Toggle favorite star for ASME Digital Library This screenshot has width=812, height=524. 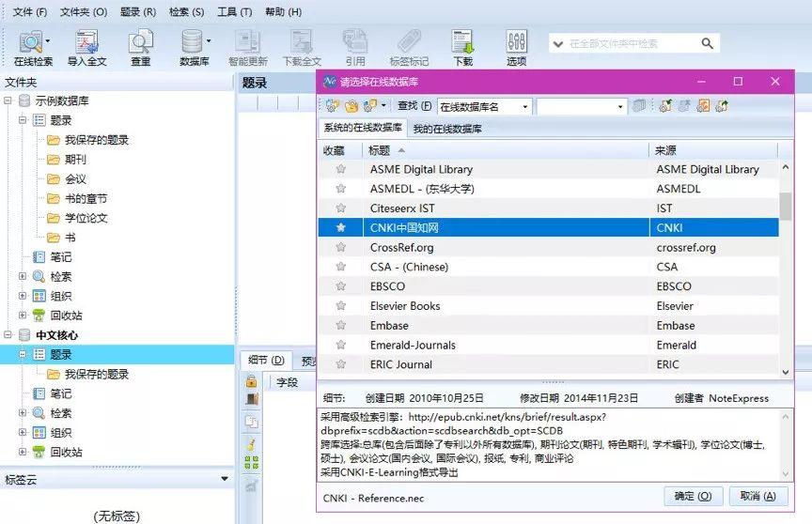pos(341,169)
